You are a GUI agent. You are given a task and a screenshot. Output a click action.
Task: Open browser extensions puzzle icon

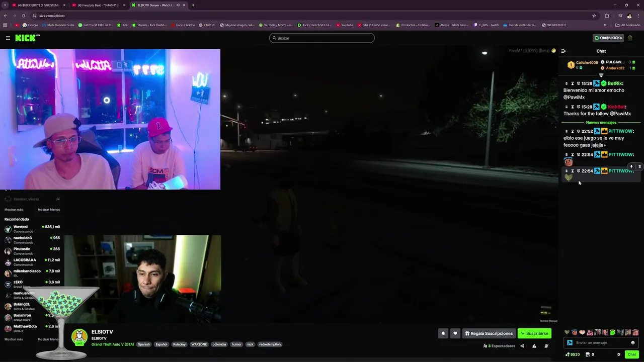click(x=607, y=16)
